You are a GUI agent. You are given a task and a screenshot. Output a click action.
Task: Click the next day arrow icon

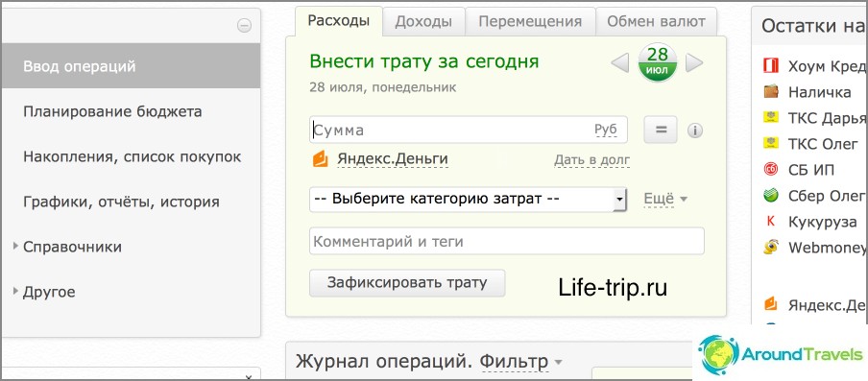tap(694, 63)
